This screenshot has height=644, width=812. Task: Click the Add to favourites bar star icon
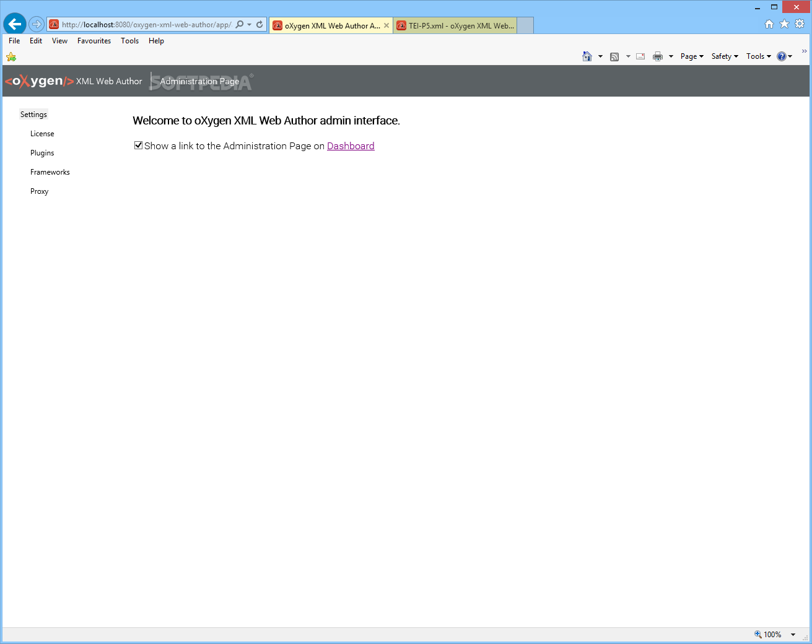click(11, 57)
